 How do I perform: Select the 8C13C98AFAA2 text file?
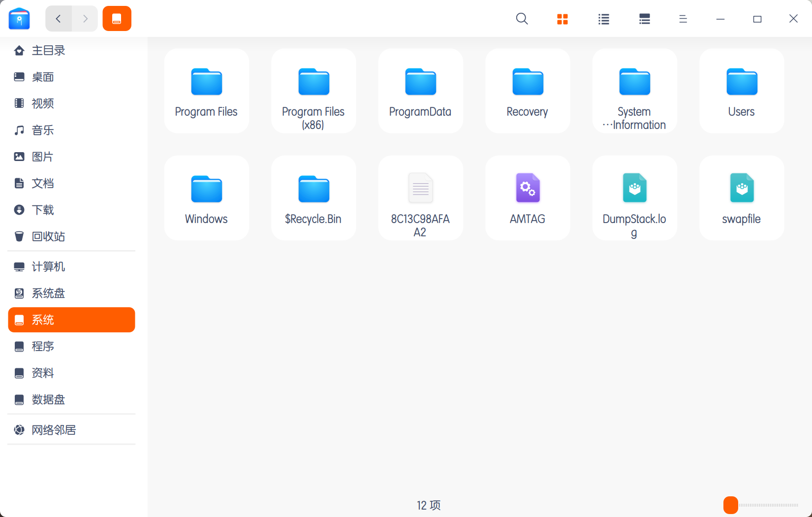click(420, 198)
